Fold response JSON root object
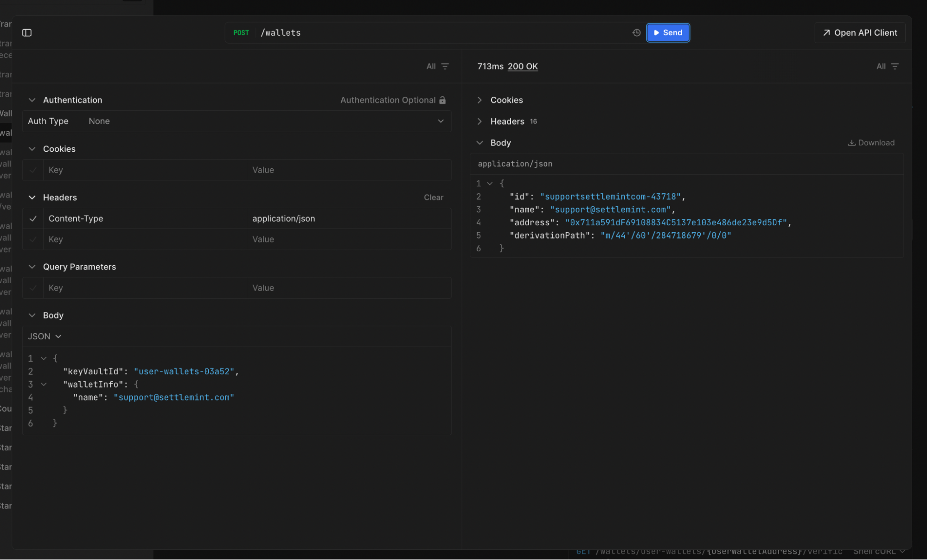This screenshot has width=927, height=560. (490, 184)
